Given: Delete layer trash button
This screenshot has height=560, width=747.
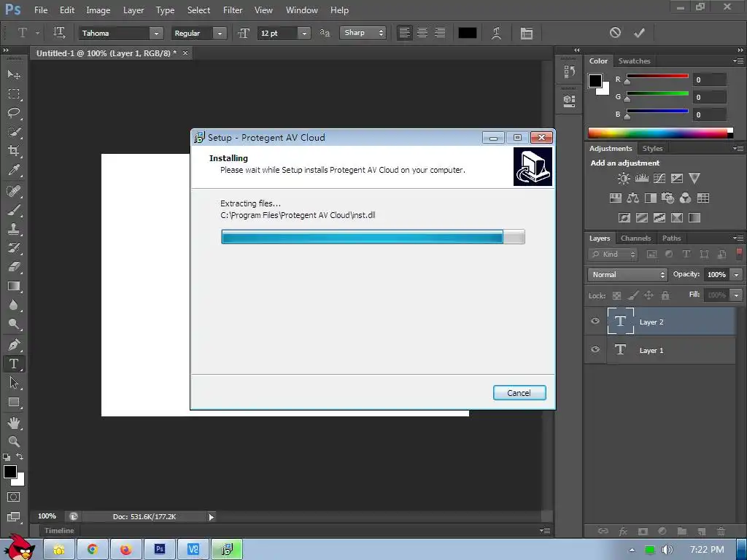Looking at the screenshot, I should pyautogui.click(x=721, y=532).
